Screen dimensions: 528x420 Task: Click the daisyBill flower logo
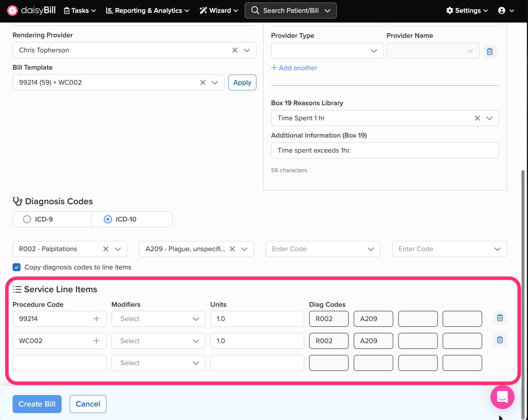[x=12, y=11]
